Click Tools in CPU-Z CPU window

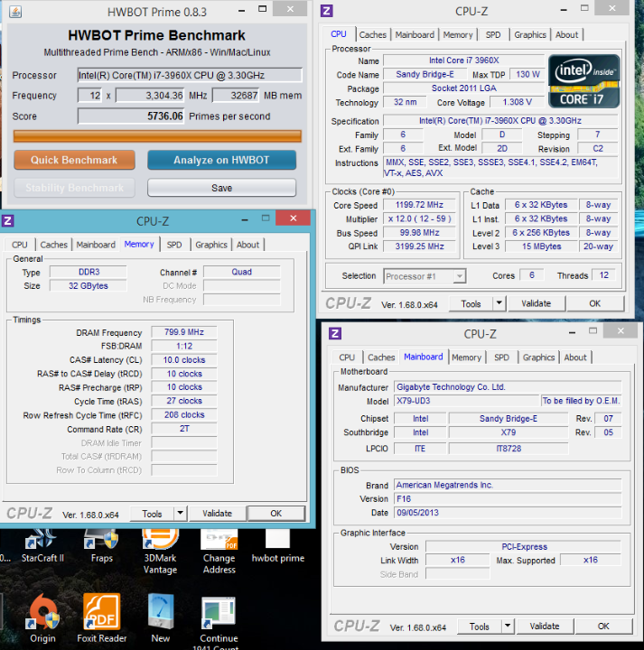[x=471, y=303]
